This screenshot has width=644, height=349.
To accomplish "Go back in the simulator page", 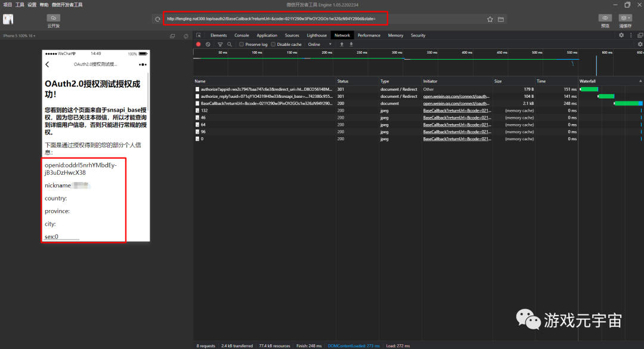I will pyautogui.click(x=47, y=64).
